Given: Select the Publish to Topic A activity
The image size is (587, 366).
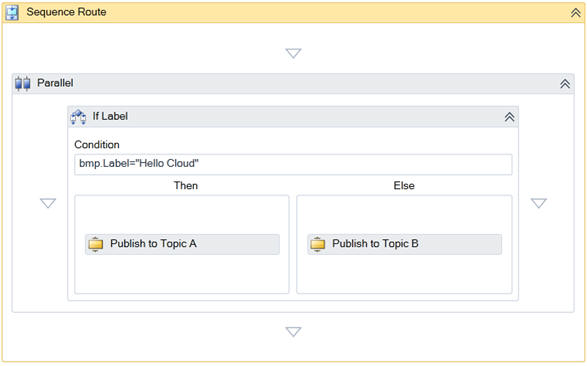Looking at the screenshot, I should pos(182,244).
